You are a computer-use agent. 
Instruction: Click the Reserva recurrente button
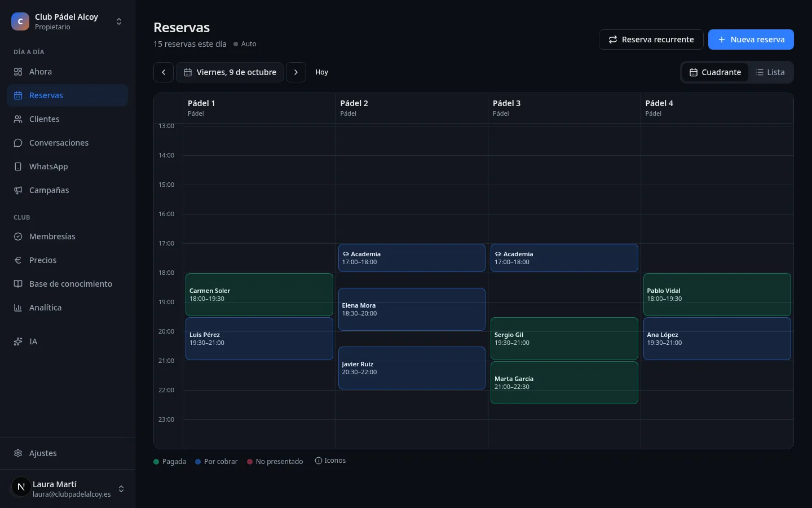click(x=651, y=40)
